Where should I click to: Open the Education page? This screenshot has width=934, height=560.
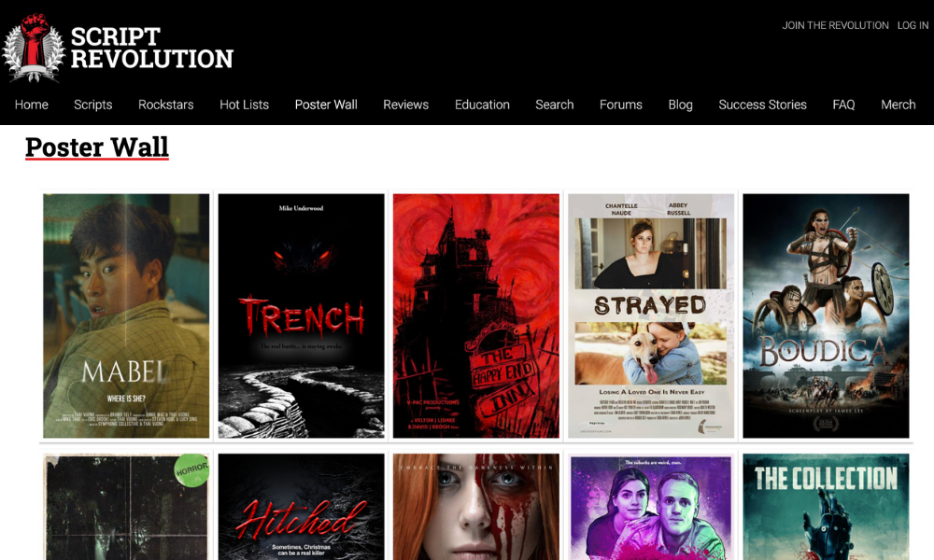point(482,105)
